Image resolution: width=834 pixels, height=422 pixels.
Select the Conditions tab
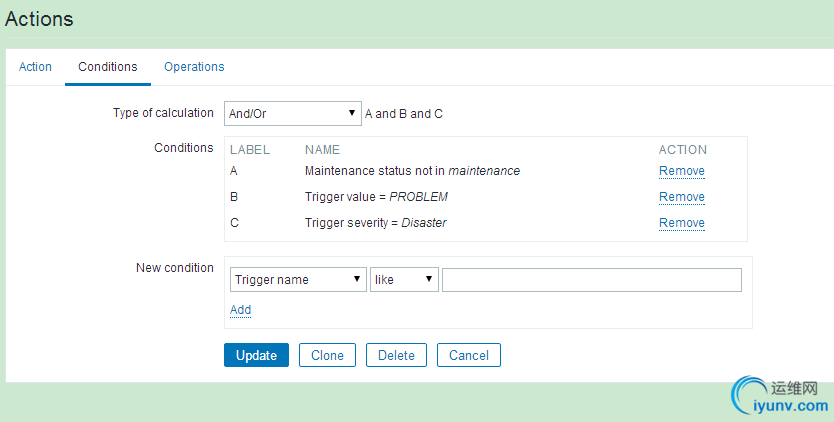point(108,67)
